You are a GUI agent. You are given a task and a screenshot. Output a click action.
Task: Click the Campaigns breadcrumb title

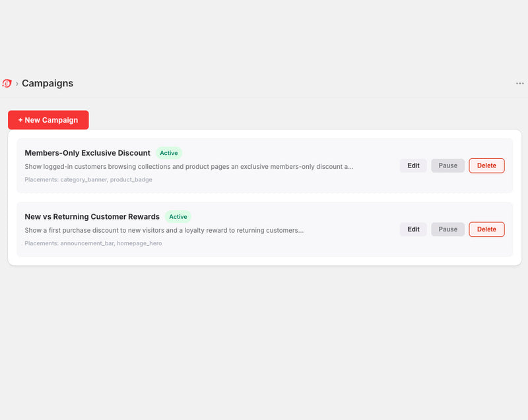48,83
